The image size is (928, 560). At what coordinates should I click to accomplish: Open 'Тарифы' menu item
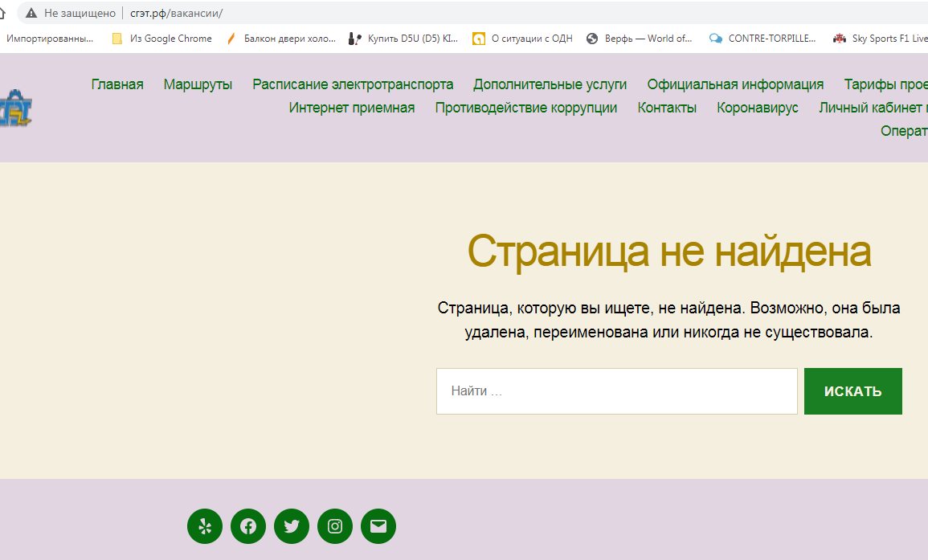885,84
